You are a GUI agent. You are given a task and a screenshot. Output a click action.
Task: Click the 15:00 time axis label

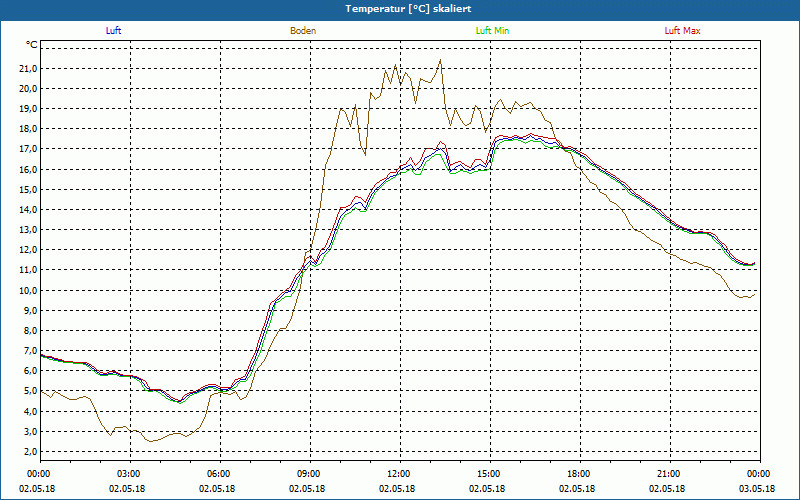490,474
